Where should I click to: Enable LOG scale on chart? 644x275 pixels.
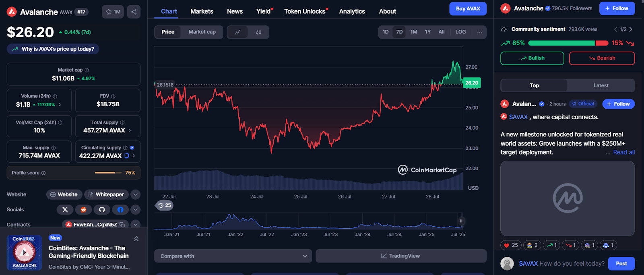(x=460, y=32)
